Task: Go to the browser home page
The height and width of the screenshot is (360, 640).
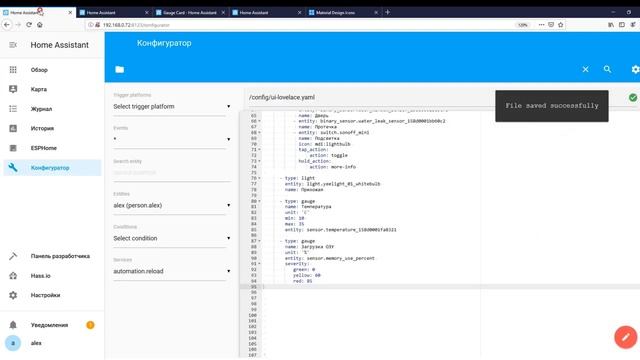Action: (40, 25)
